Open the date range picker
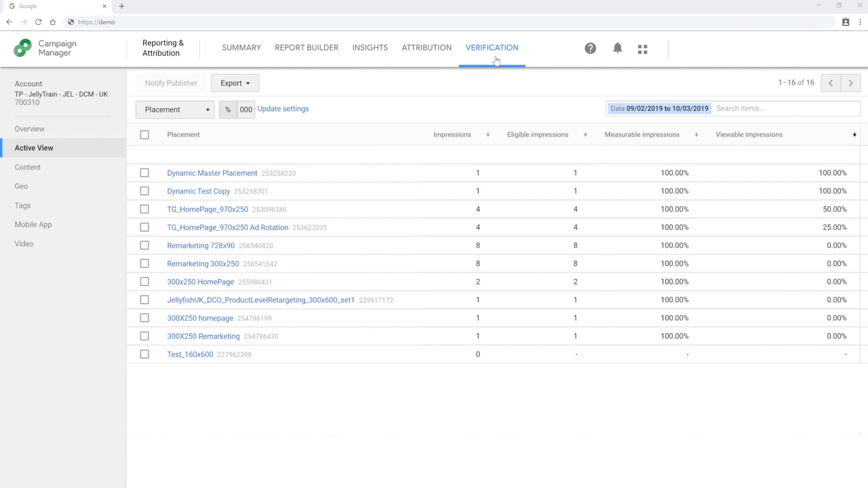The height and width of the screenshot is (488, 868). coord(659,108)
